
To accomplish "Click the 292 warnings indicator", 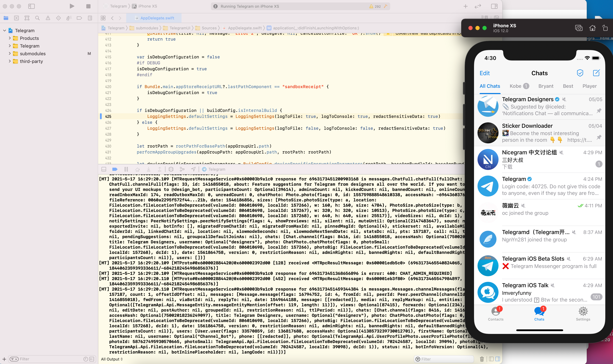I will point(375,6).
